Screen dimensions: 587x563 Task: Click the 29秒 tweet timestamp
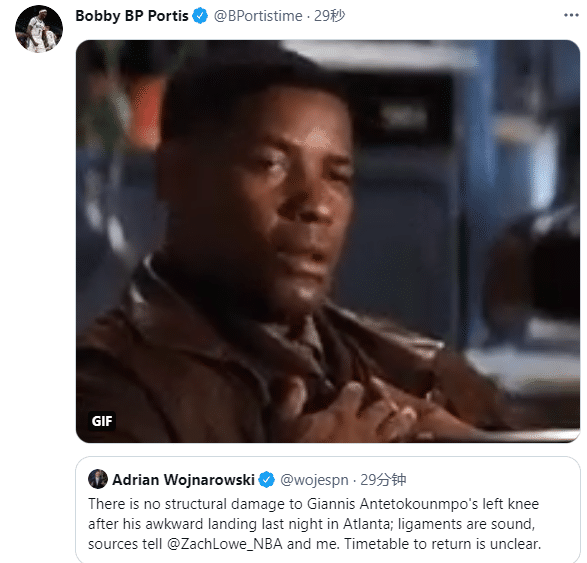[x=329, y=16]
